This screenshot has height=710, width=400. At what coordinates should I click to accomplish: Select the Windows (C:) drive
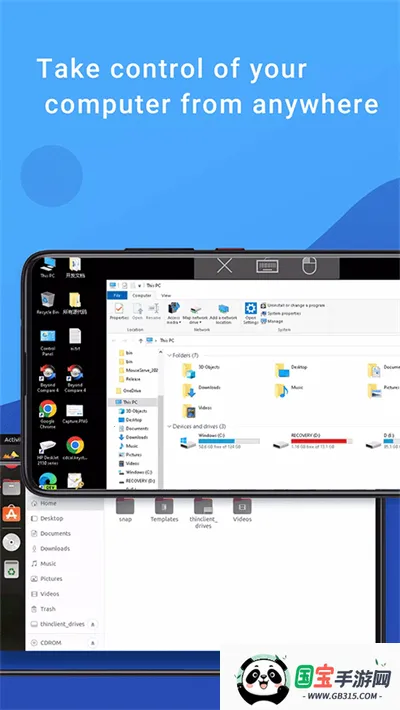220,441
